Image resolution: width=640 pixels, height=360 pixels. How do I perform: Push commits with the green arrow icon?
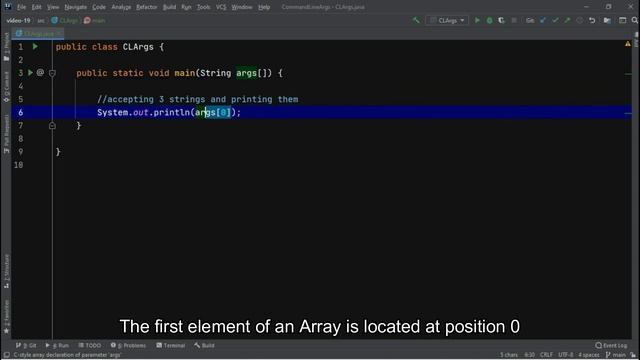tap(567, 20)
